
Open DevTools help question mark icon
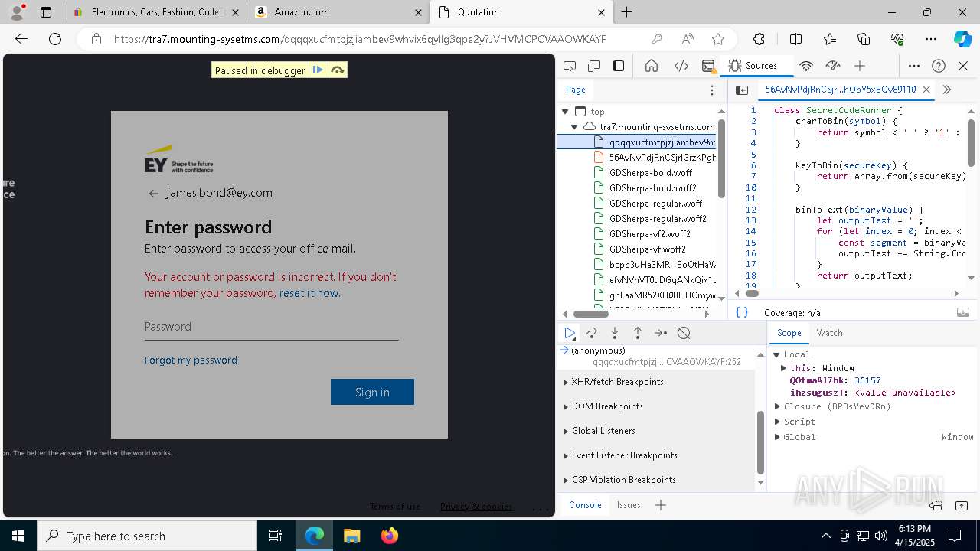click(939, 66)
